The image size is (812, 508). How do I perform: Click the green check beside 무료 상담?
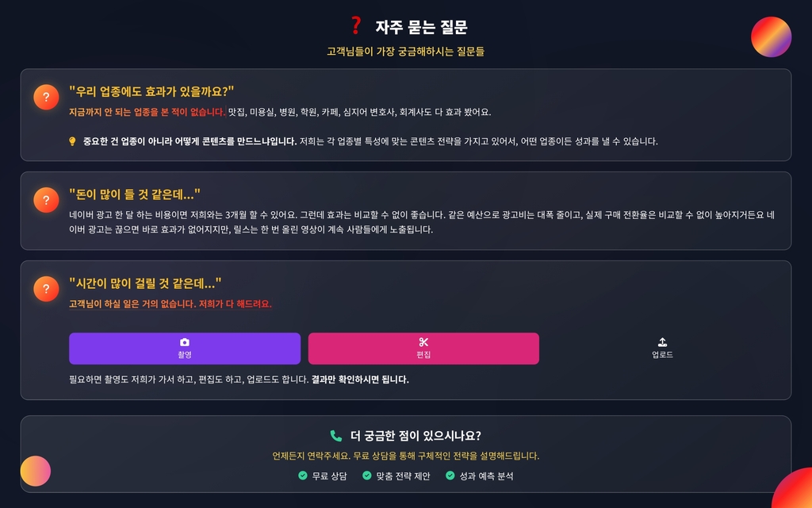tap(303, 475)
